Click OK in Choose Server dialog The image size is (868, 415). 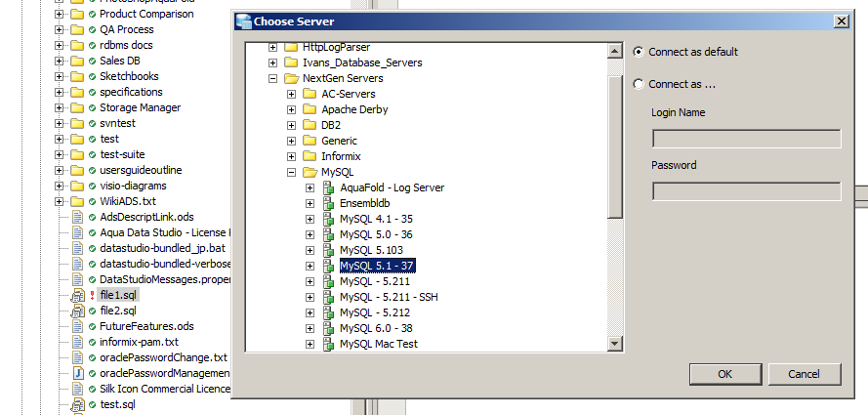pyautogui.click(x=725, y=374)
